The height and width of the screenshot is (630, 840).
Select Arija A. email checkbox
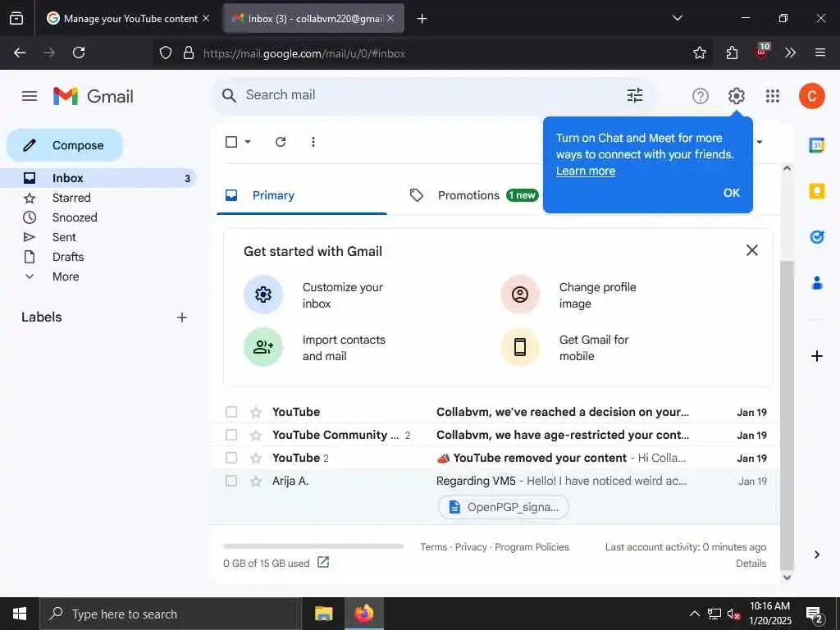click(x=231, y=481)
